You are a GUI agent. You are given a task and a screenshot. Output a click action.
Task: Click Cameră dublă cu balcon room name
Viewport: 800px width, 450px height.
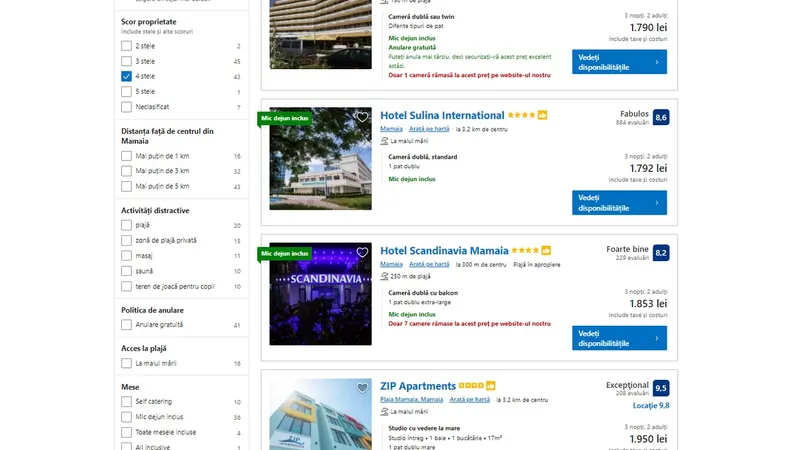423,293
